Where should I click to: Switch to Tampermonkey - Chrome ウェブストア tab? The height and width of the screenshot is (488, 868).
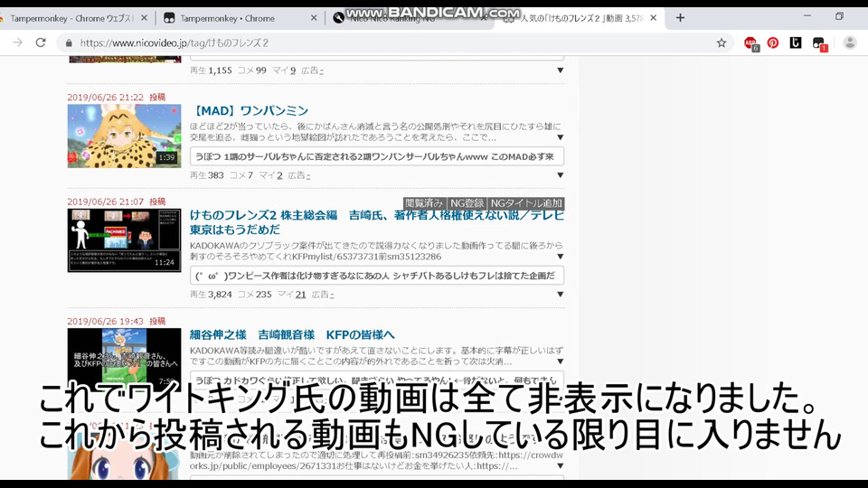click(x=72, y=18)
